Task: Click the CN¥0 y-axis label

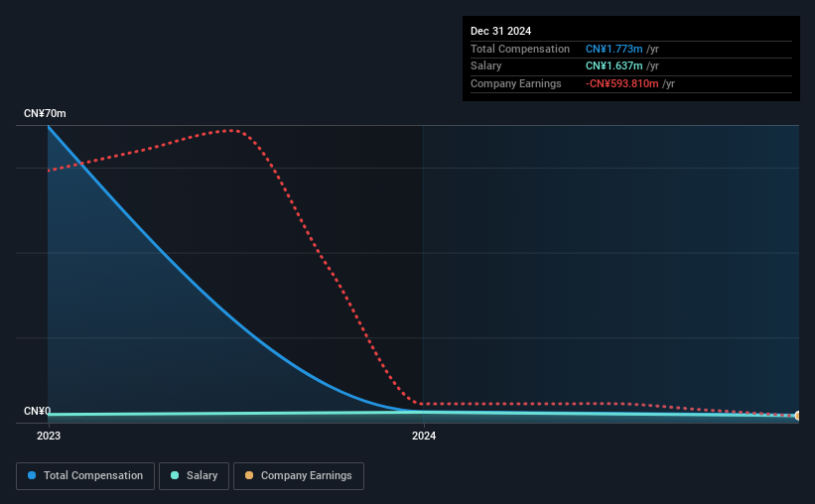Action: [38, 411]
